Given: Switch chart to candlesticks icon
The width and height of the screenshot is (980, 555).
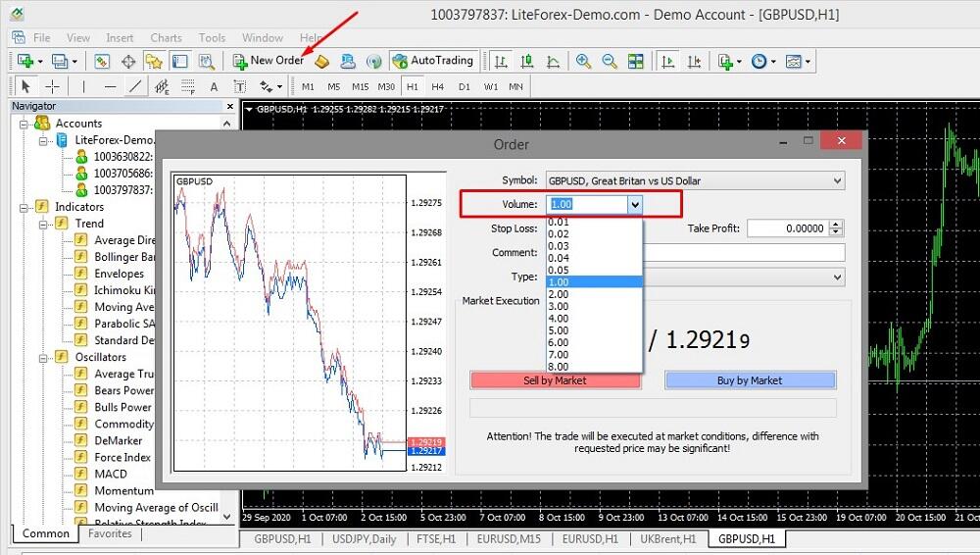Looking at the screenshot, I should [x=527, y=61].
